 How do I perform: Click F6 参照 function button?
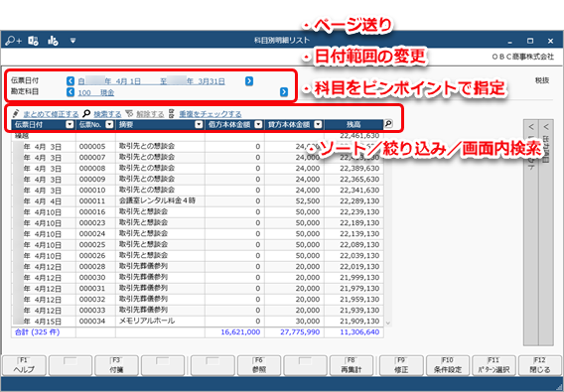tap(259, 365)
